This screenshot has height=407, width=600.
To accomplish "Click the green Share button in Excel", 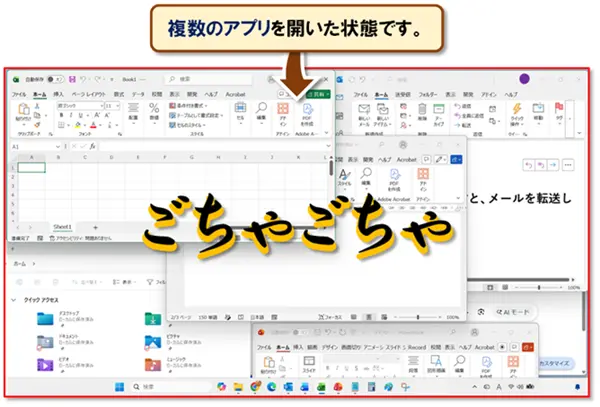I will click(x=318, y=94).
